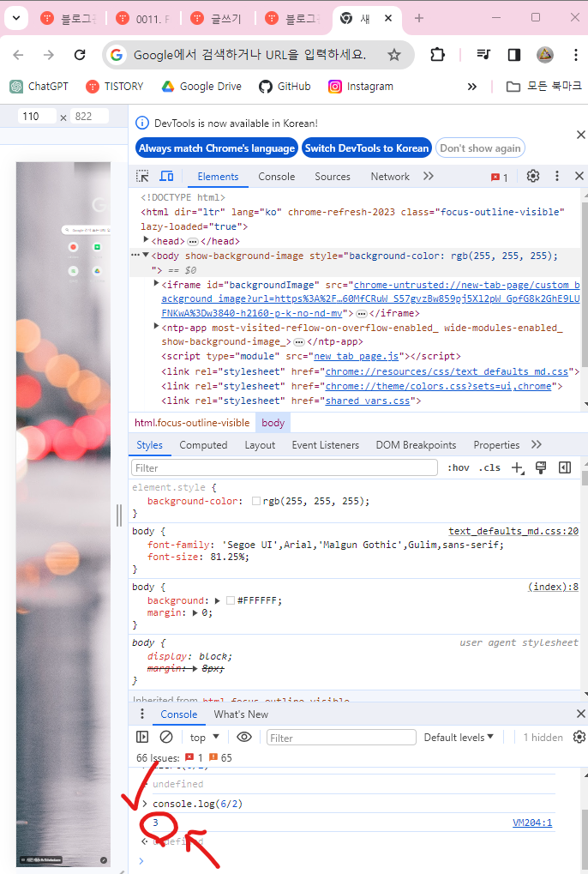Open DevTools customize three-dot menu
This screenshot has width=588, height=874.
[x=557, y=176]
